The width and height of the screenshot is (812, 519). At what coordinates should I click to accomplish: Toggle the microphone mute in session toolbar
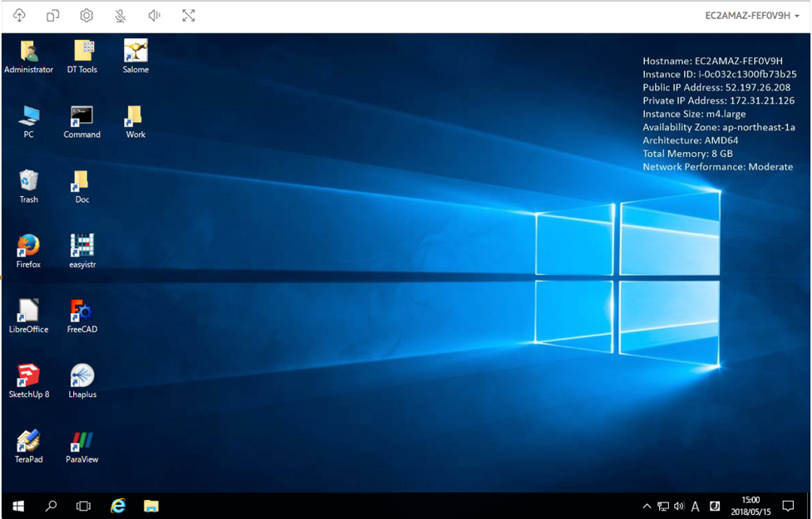(x=121, y=16)
